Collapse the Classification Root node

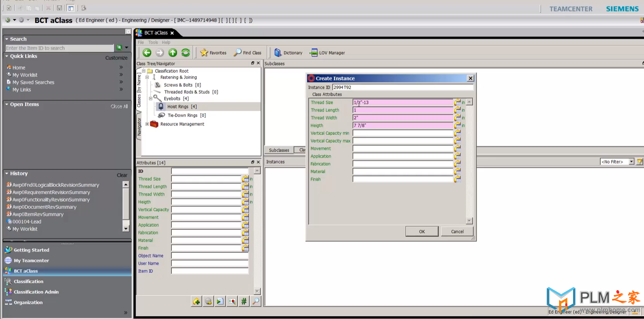143,71
